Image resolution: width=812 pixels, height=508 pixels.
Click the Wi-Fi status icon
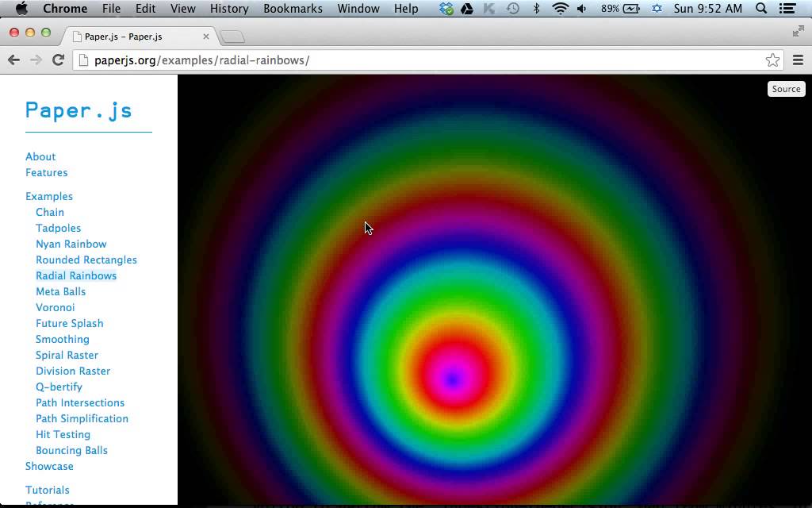(560, 8)
